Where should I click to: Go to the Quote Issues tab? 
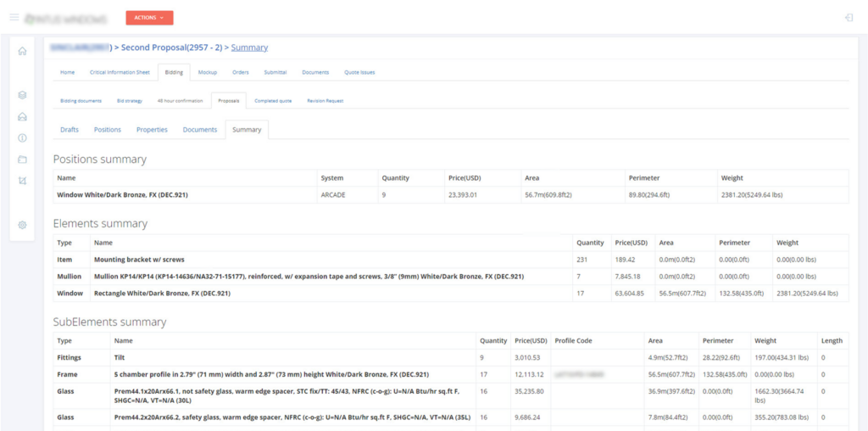[x=359, y=72]
